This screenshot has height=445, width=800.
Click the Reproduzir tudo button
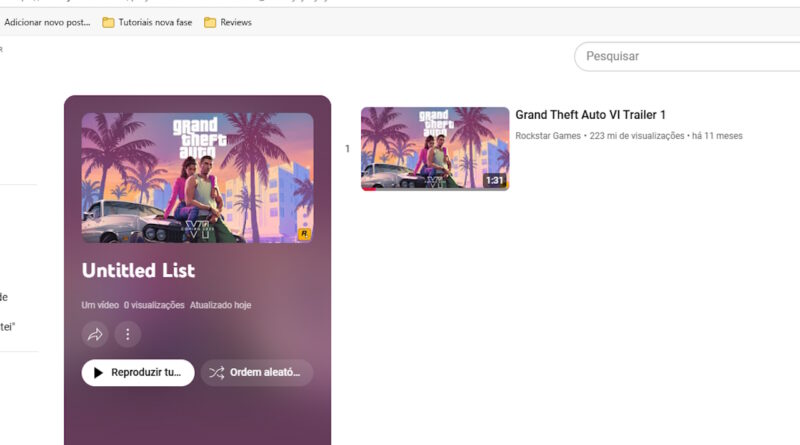[x=138, y=373]
